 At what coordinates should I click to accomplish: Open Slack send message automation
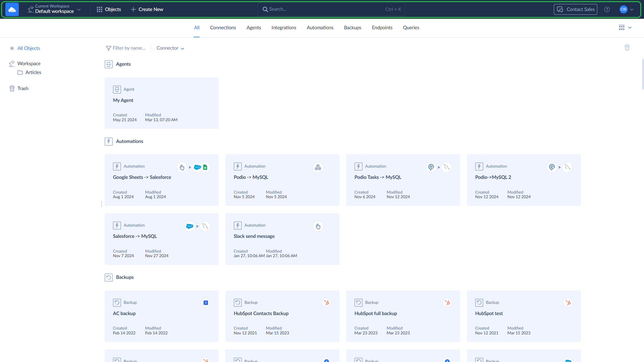pos(282,239)
